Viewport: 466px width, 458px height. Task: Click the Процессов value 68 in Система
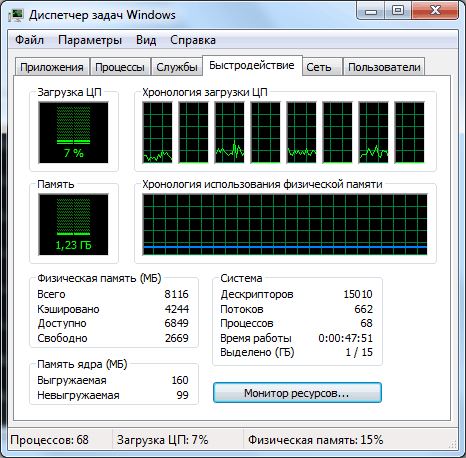pyautogui.click(x=366, y=323)
